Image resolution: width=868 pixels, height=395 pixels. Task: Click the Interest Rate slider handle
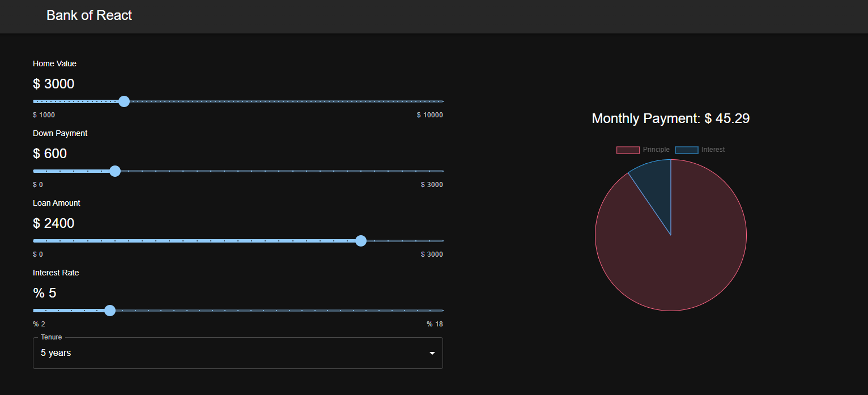point(110,311)
